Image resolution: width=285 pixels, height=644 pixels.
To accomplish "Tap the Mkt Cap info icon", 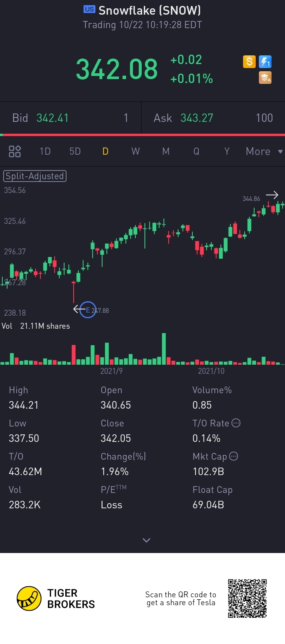I will click(x=234, y=456).
